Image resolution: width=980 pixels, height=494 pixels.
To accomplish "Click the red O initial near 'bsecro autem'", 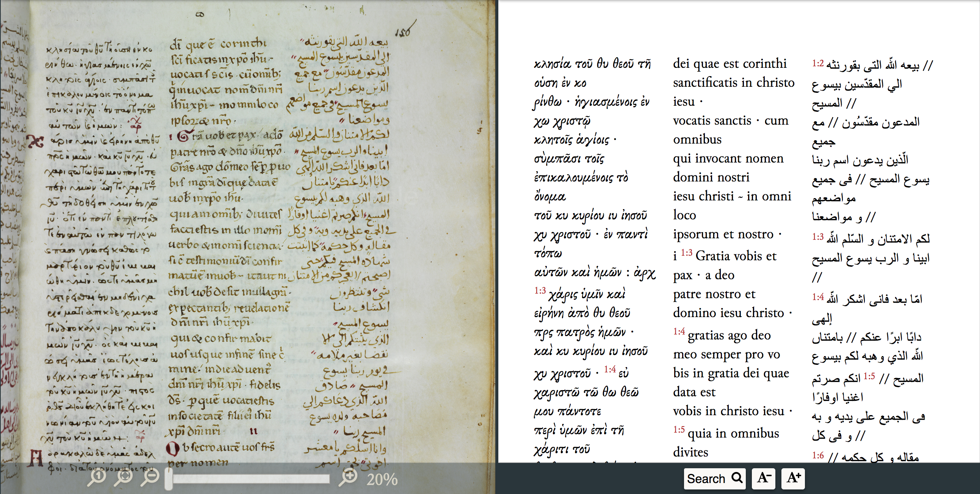I will (173, 449).
